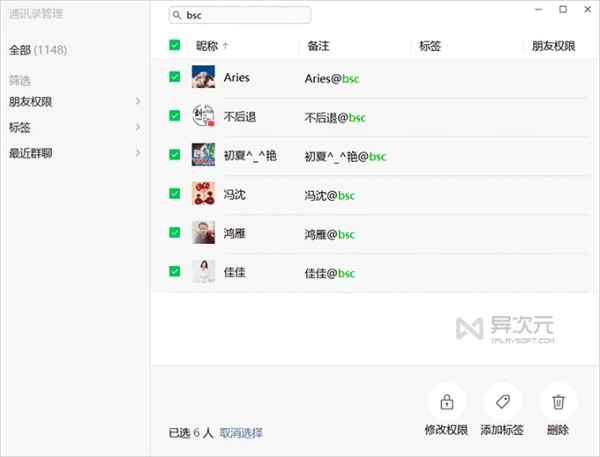Click the nickname 不后退
This screenshot has width=600, height=457.
(240, 116)
